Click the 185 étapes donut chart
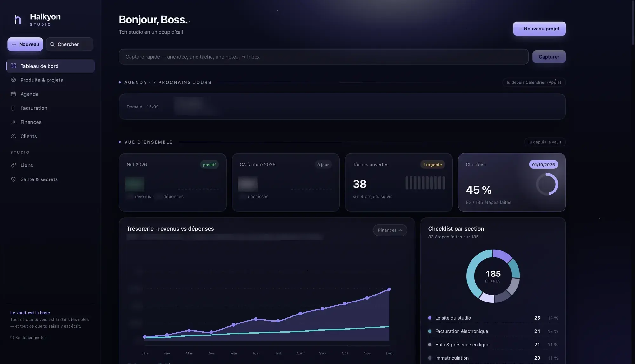The image size is (635, 364). (493, 276)
